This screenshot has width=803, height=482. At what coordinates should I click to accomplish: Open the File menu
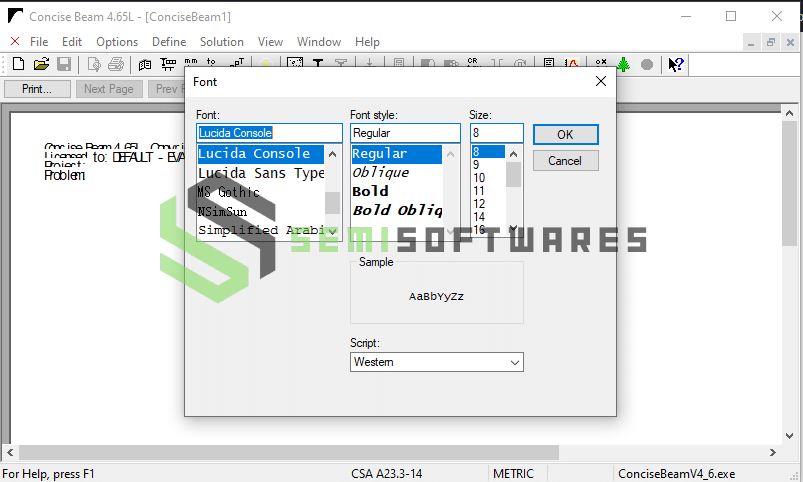coord(39,42)
